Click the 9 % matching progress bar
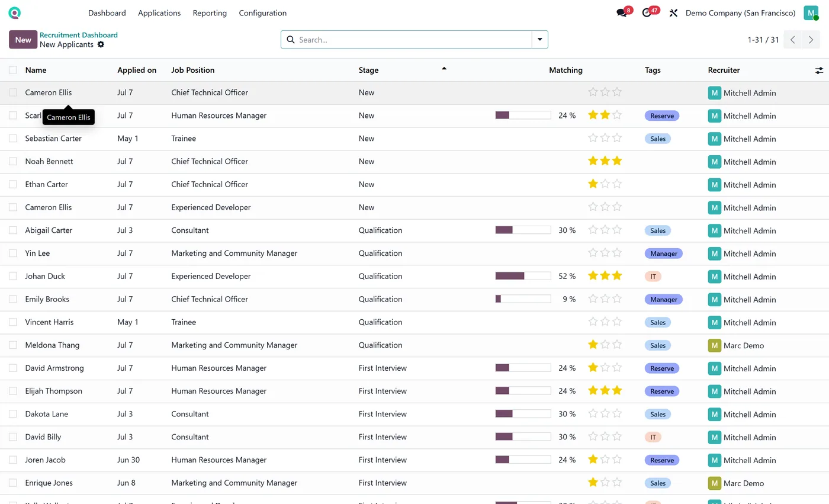Screen dimensions: 829x504 coord(523,299)
